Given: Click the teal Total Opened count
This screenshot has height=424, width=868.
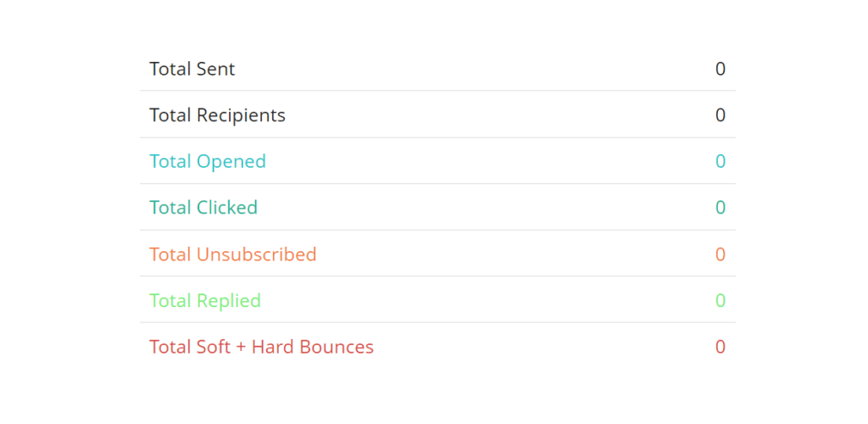Looking at the screenshot, I should [720, 161].
